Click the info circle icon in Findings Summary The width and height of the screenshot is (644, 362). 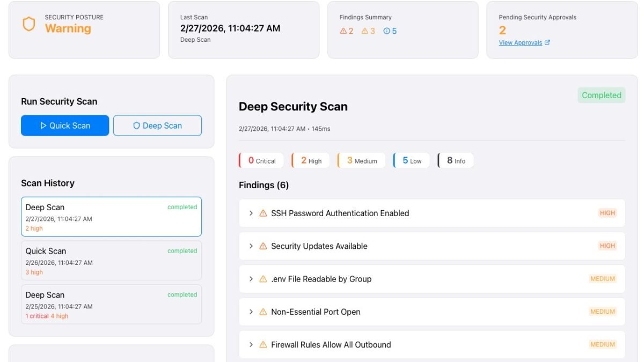pos(386,31)
